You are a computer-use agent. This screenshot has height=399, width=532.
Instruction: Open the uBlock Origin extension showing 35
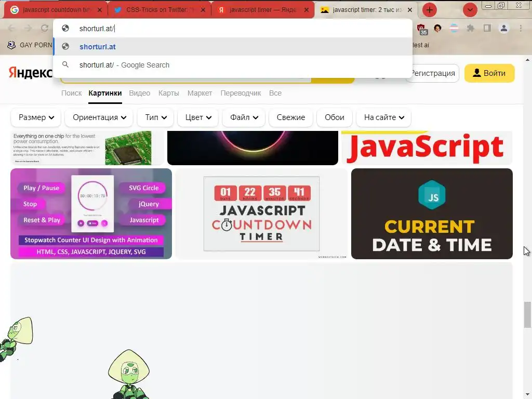click(421, 29)
